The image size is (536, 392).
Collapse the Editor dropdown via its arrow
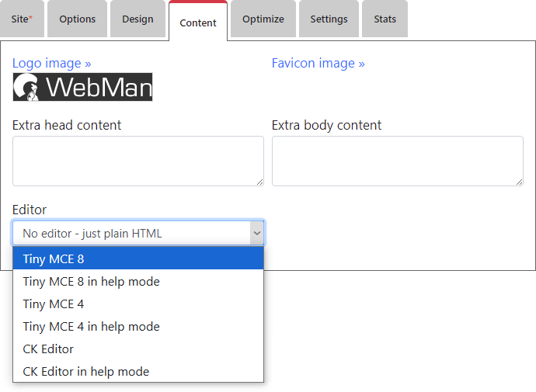(256, 233)
